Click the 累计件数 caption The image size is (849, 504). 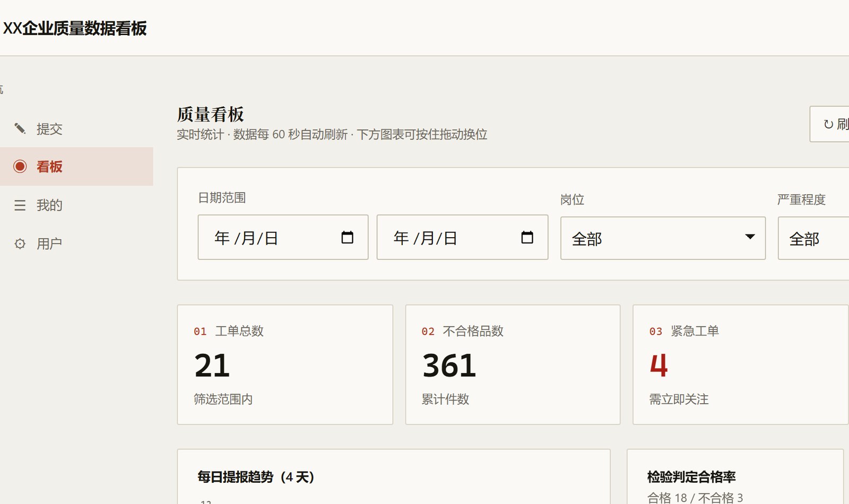(x=445, y=399)
